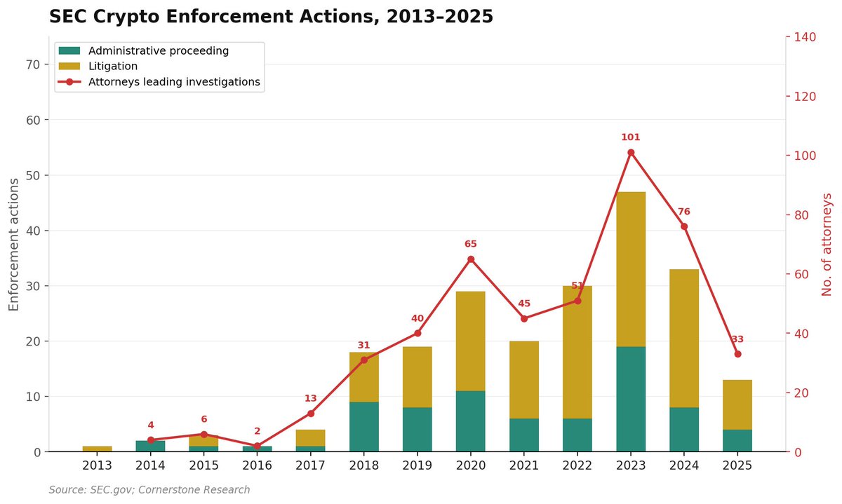Click the x-axis label '2013'
This screenshot has width=842, height=504.
pos(98,466)
